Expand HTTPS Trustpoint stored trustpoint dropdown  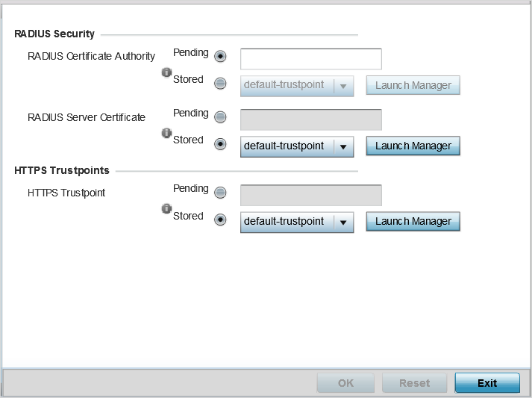coord(297,222)
